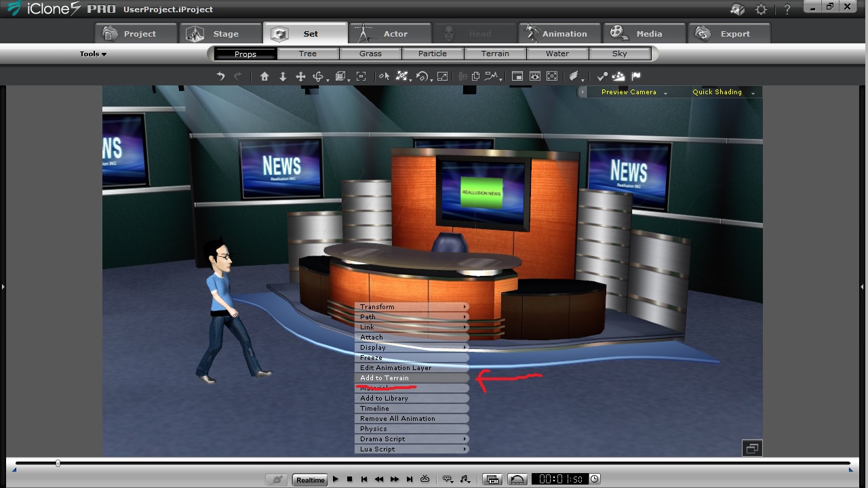This screenshot has height=488, width=868.
Task: Click the curved arrow speedometer icon
Action: tap(517, 479)
